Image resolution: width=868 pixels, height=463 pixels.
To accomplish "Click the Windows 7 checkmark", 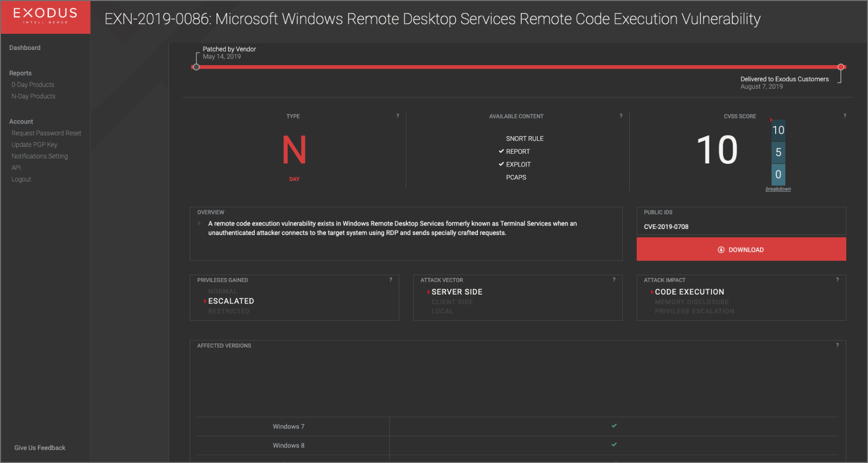I will pyautogui.click(x=614, y=426).
